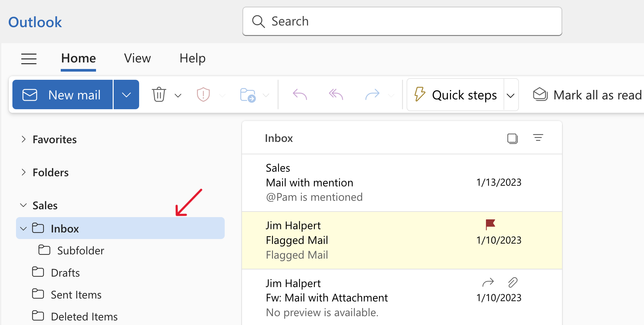
Task: Expand the Favorites section
Action: 24,139
